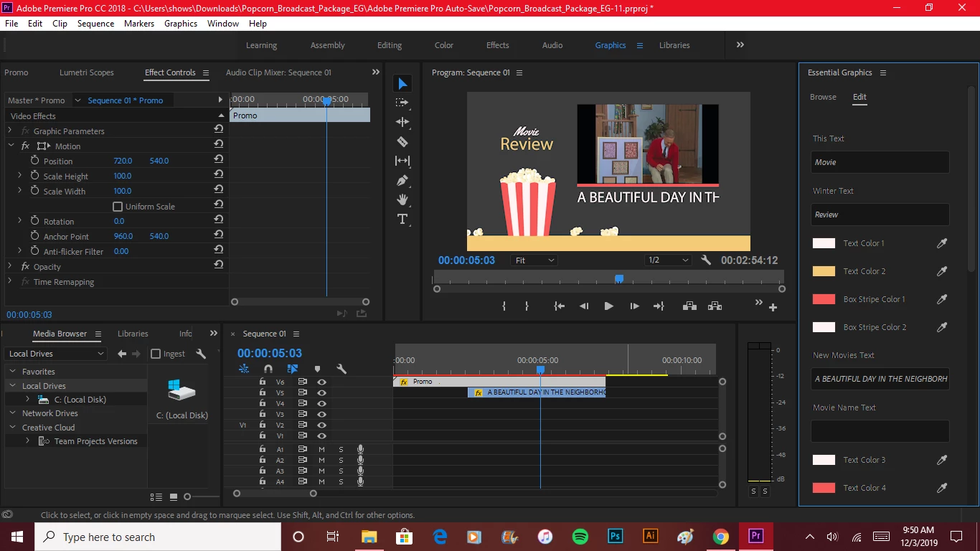Open the Local Drives dropdown
The width and height of the screenshot is (980, 551).
click(x=55, y=354)
